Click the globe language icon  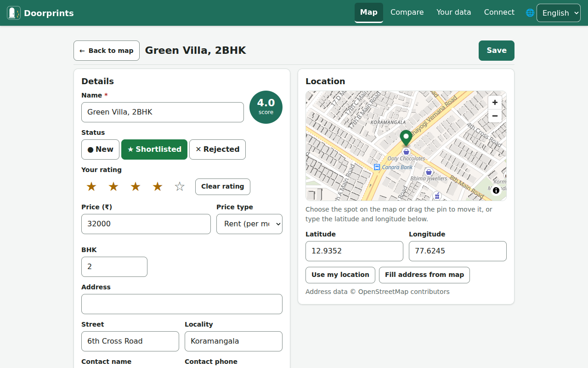tap(530, 13)
